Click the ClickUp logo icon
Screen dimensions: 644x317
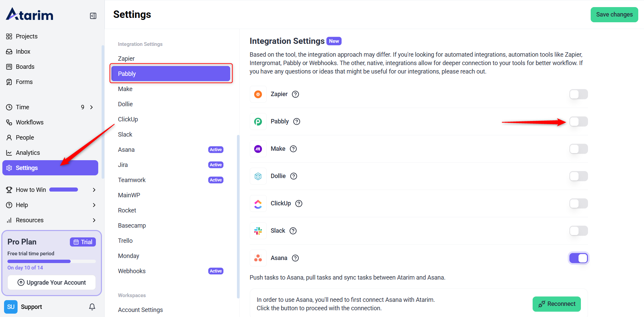click(x=258, y=203)
